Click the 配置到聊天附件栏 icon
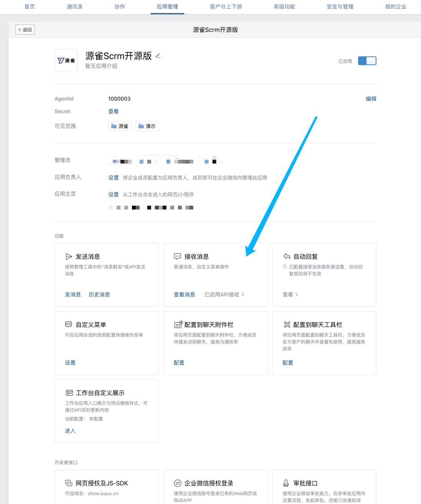The image size is (421, 504). (x=178, y=324)
